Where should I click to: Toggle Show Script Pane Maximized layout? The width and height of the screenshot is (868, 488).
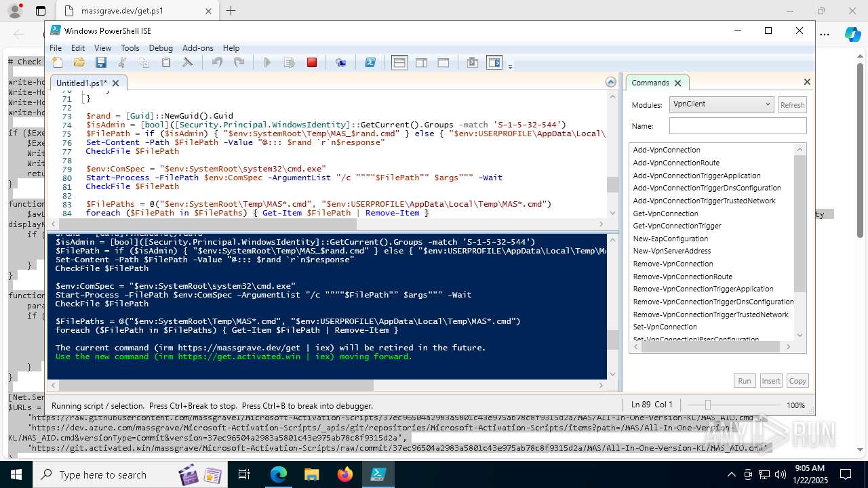[x=443, y=62]
